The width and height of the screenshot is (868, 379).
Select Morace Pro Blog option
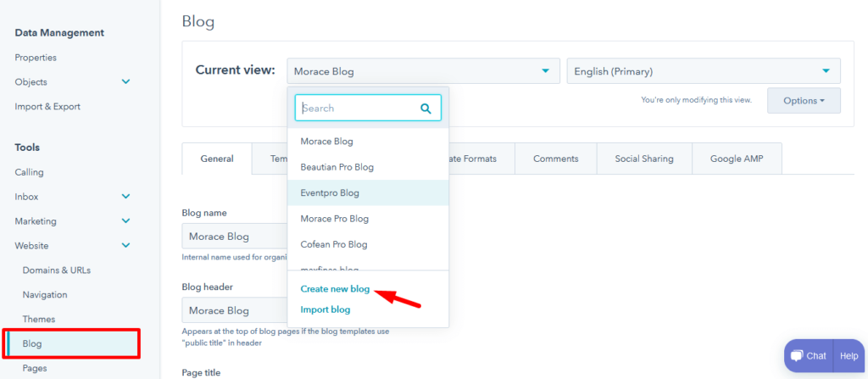[x=368, y=218]
